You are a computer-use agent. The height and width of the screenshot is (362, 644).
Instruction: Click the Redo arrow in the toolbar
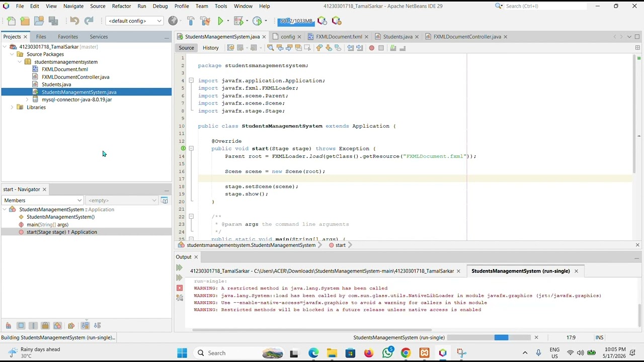click(x=89, y=21)
